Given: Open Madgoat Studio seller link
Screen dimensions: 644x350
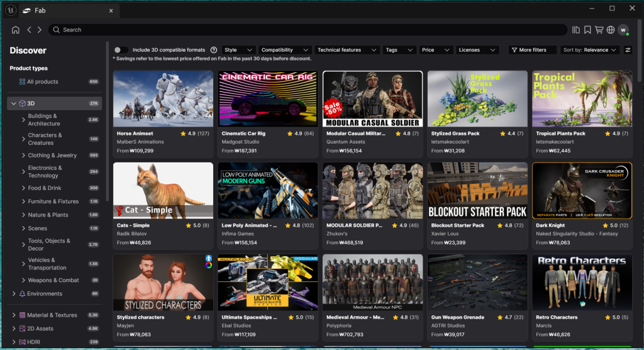Looking at the screenshot, I should [240, 142].
